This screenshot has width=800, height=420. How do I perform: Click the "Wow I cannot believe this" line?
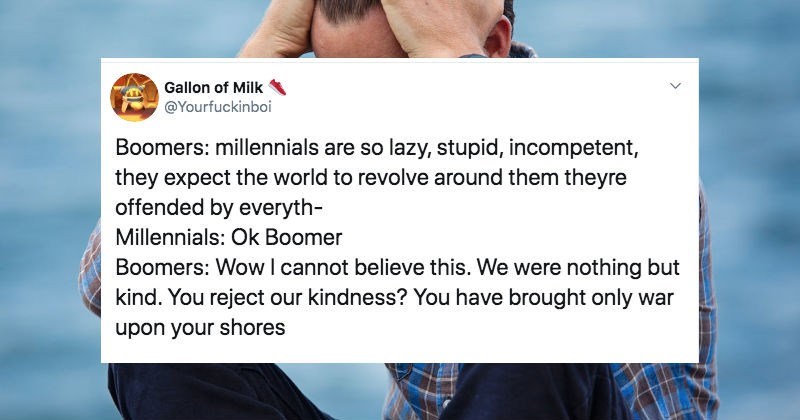click(x=401, y=269)
